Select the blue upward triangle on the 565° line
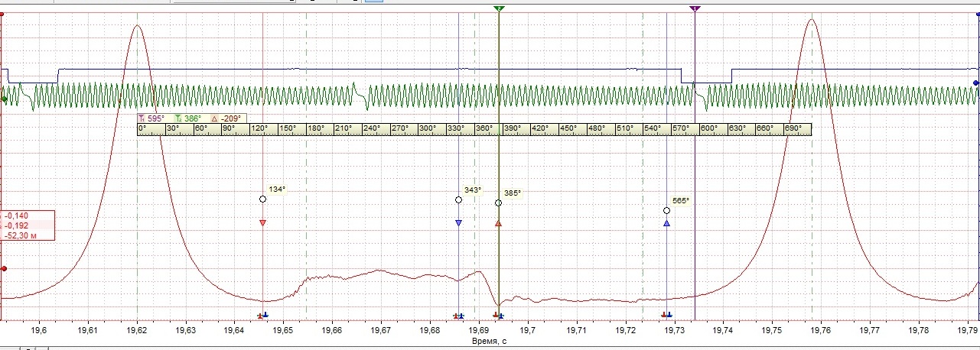 coord(666,224)
